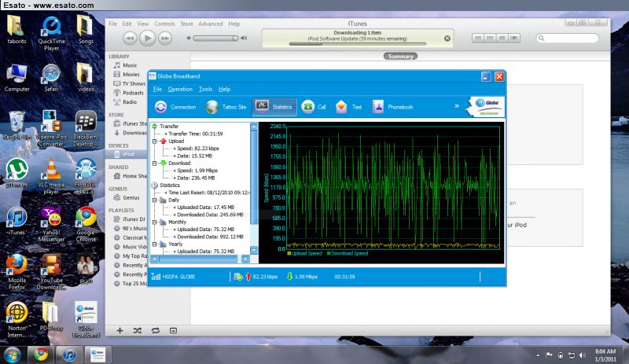
Task: Show more toolbar items via double chevron
Action: pos(457,106)
